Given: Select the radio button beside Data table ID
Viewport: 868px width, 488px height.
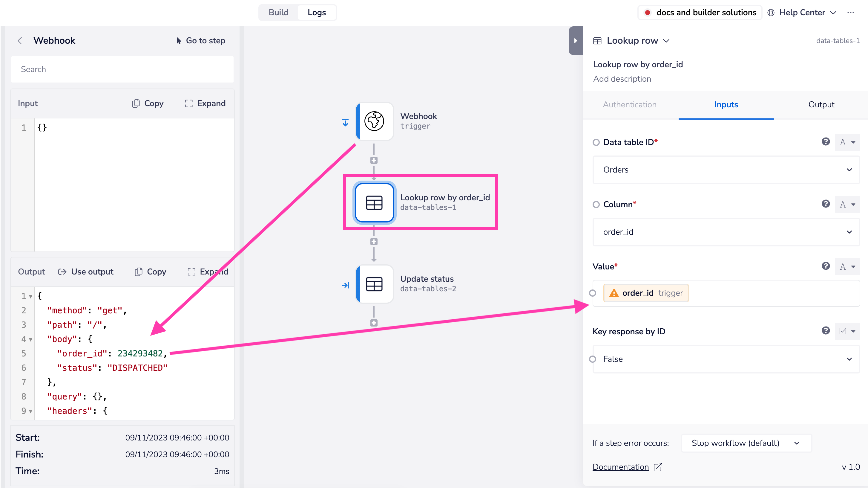Looking at the screenshot, I should pyautogui.click(x=596, y=142).
